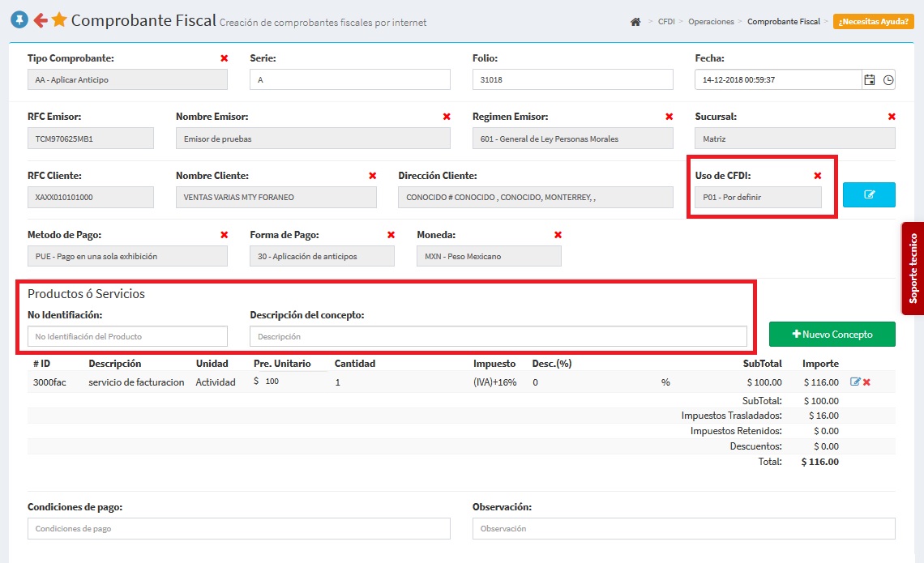Edit the servicio de facturacion concept row
The height and width of the screenshot is (563, 924).
855,382
